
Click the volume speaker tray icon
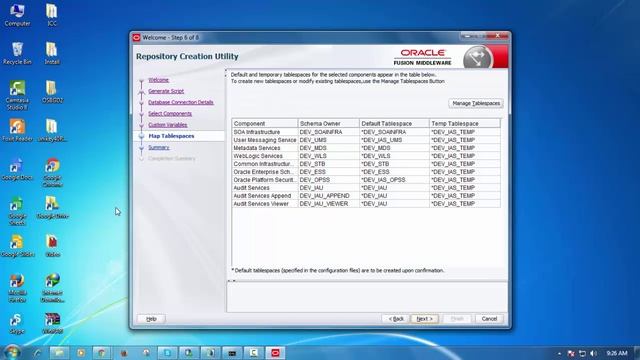point(593,353)
